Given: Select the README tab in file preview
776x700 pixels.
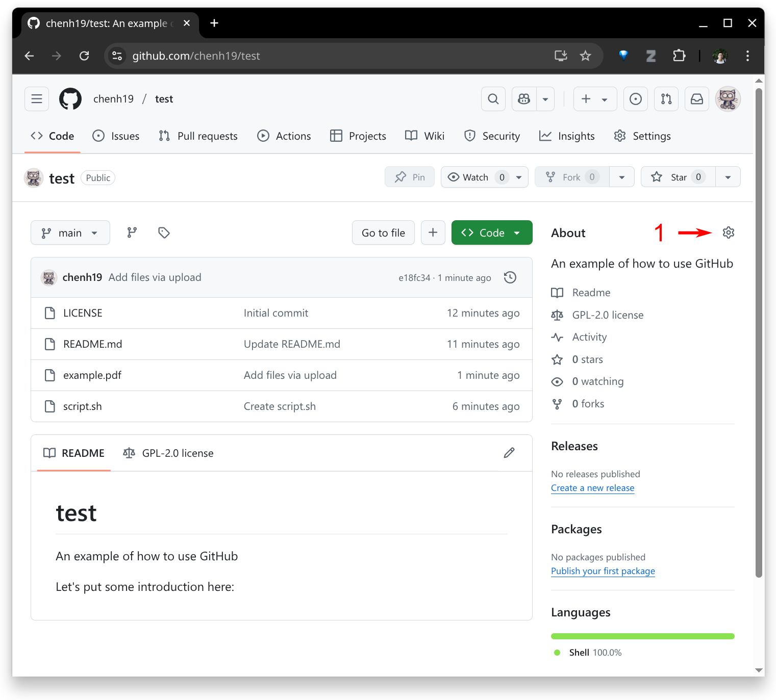Looking at the screenshot, I should (74, 453).
